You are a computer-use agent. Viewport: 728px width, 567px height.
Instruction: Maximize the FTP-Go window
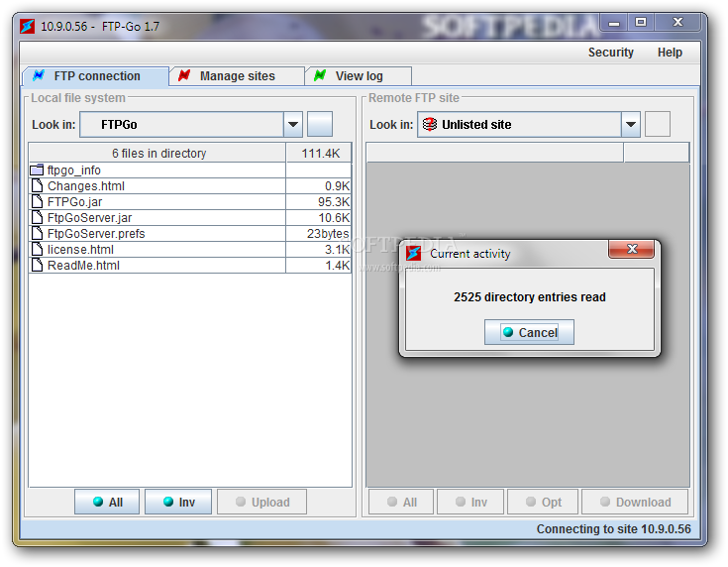pyautogui.click(x=641, y=22)
